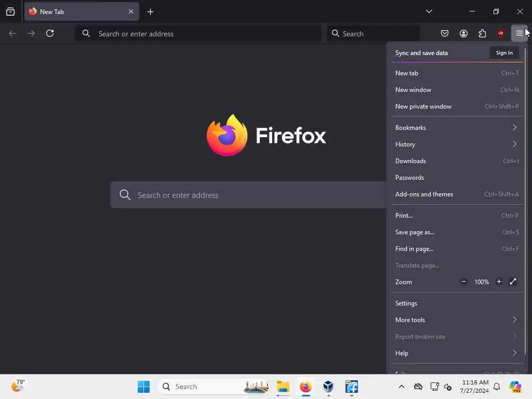Open a new tab with plus button

point(150,12)
